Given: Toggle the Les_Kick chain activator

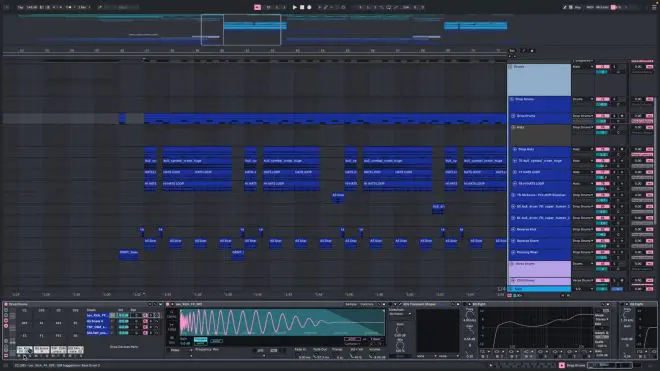Looking at the screenshot, I should pyautogui.click(x=145, y=315).
